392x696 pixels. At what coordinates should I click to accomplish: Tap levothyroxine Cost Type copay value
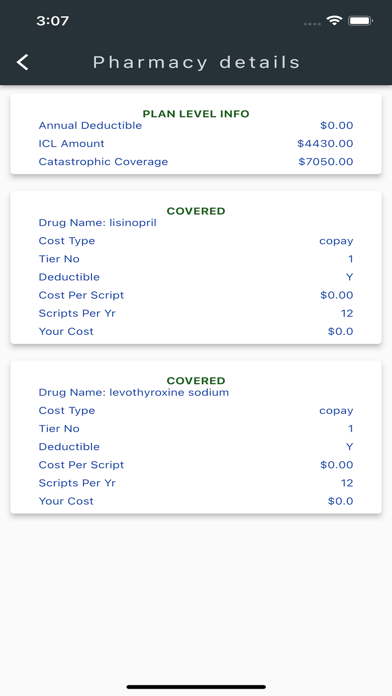(336, 411)
